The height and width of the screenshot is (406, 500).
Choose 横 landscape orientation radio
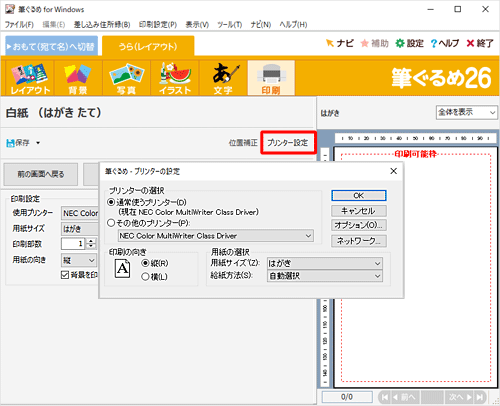coord(145,277)
